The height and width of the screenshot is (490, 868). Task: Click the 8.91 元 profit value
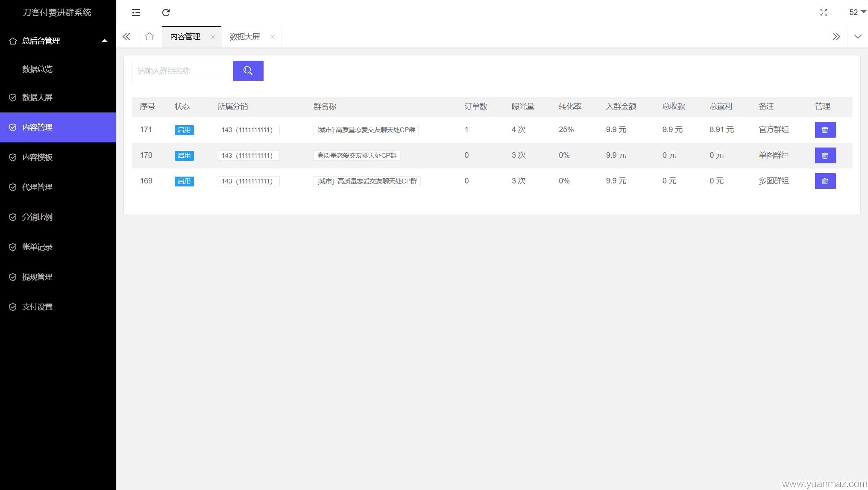pyautogui.click(x=722, y=130)
